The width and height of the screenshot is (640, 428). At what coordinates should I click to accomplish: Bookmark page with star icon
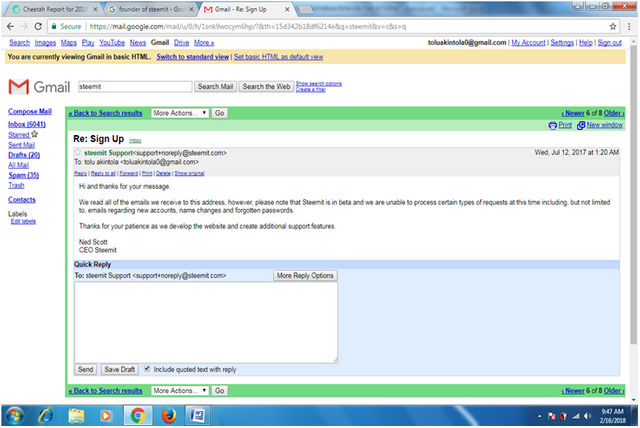[x=613, y=27]
